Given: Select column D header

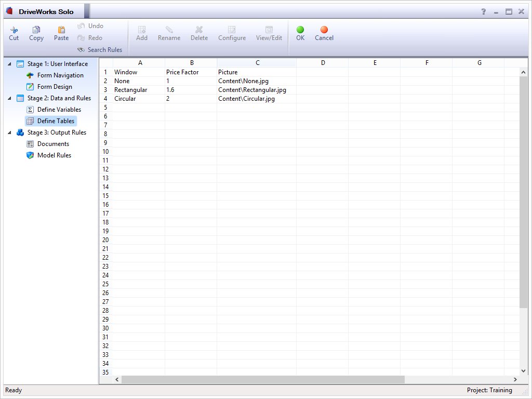Looking at the screenshot, I should tap(323, 63).
